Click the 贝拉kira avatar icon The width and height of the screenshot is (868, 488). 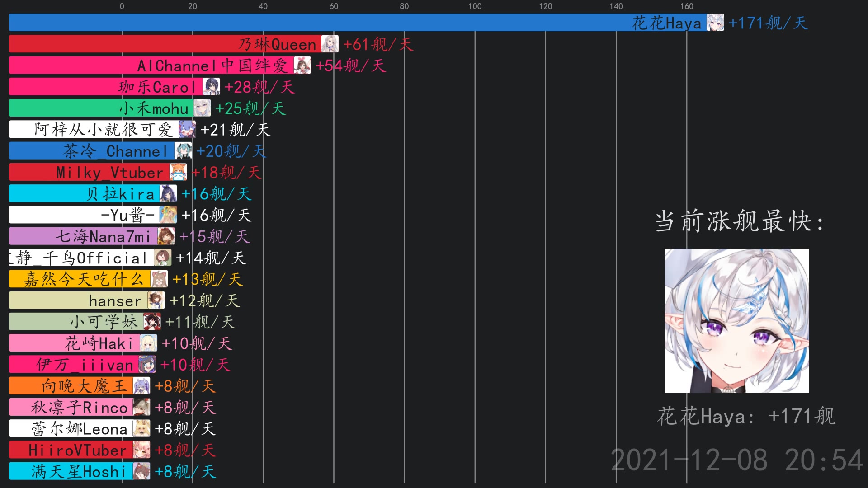pyautogui.click(x=169, y=193)
